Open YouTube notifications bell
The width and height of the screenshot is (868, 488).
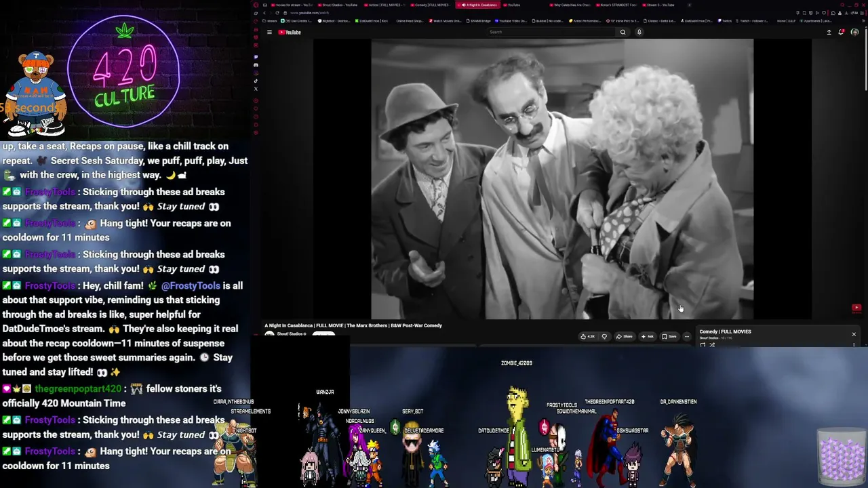842,32
